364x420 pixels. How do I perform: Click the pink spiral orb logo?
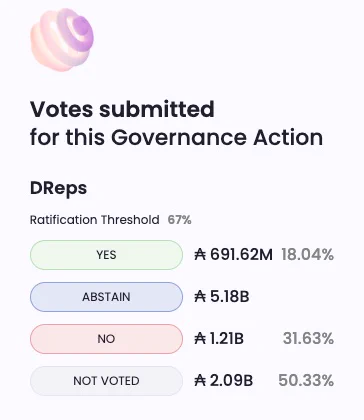coord(62,40)
